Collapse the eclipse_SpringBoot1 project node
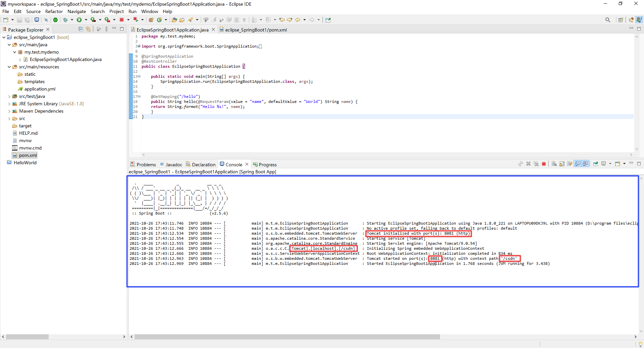 coord(4,37)
